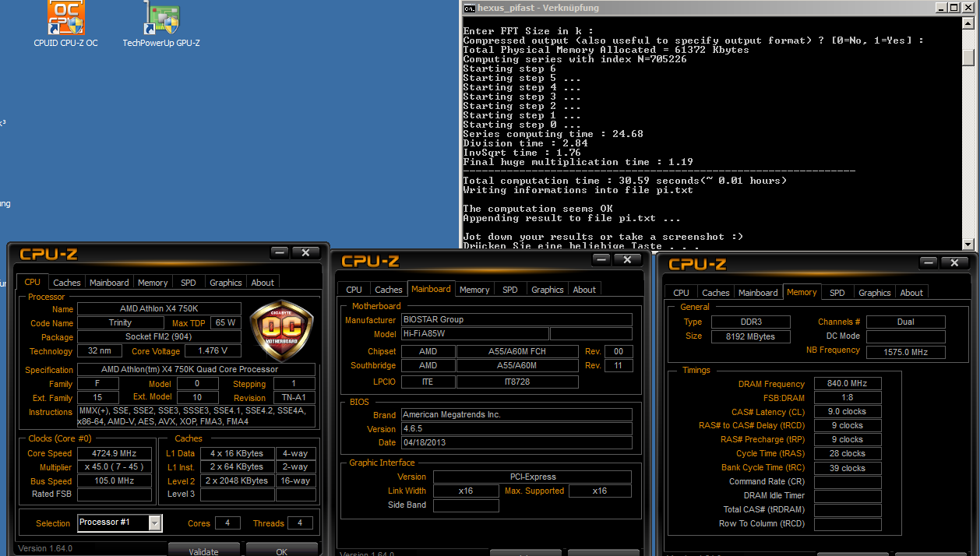Open Mainboard tab in right CPU-Z window
The image size is (980, 556).
click(x=758, y=293)
